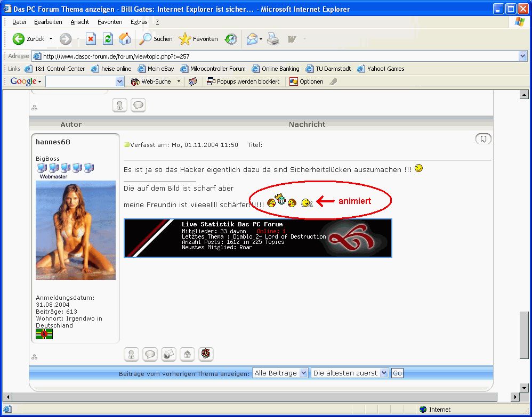Go to the Home page icon
The image size is (532, 417).
coord(125,39)
